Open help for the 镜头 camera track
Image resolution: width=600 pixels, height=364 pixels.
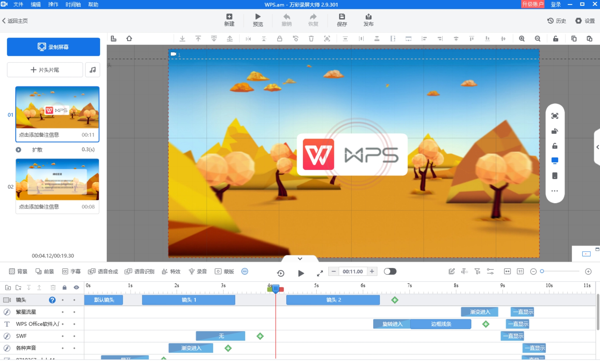tap(52, 300)
